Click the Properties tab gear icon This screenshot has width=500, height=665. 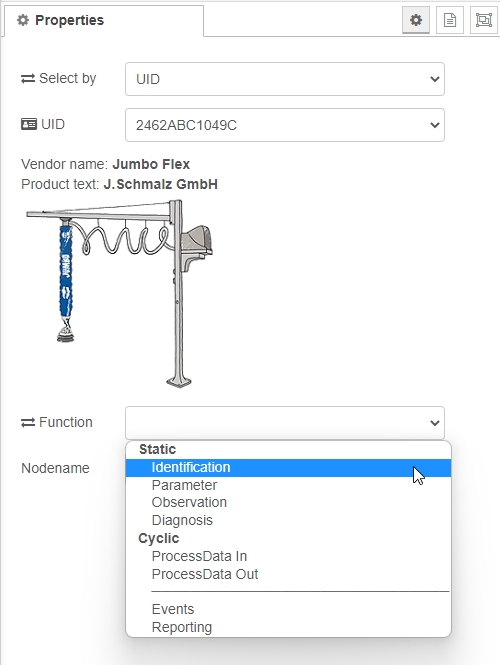(x=23, y=20)
